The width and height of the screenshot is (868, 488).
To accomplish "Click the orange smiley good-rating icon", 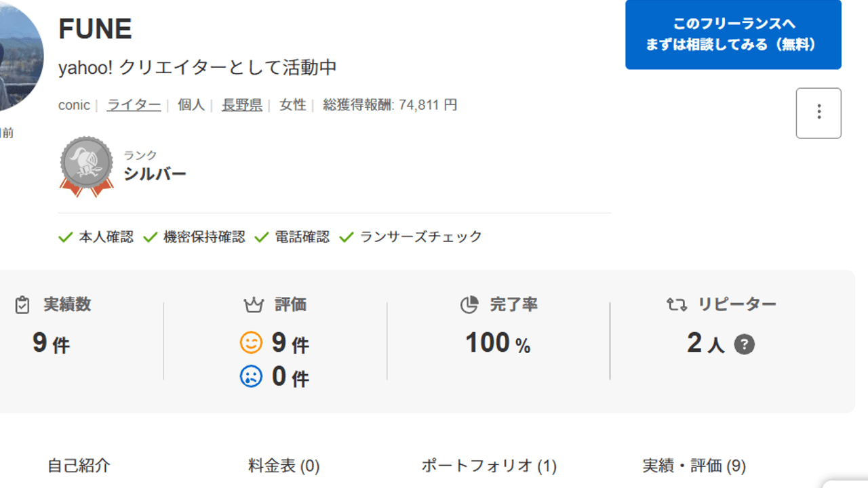I will (x=251, y=343).
